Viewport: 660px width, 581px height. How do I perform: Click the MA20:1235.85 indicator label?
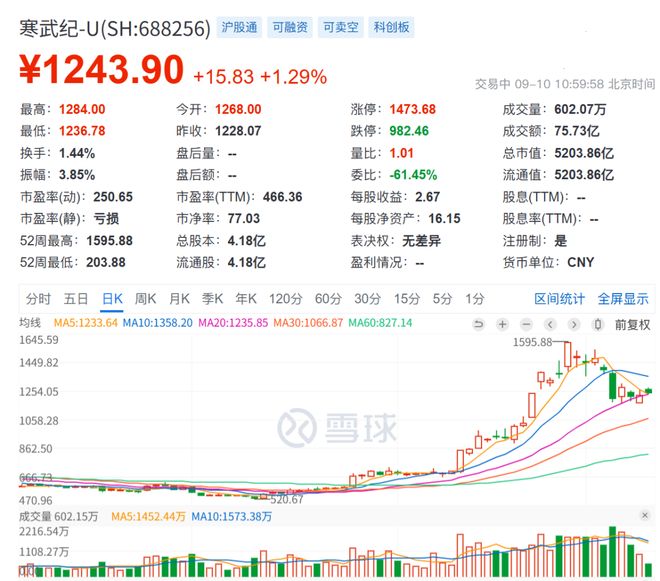coord(233,323)
